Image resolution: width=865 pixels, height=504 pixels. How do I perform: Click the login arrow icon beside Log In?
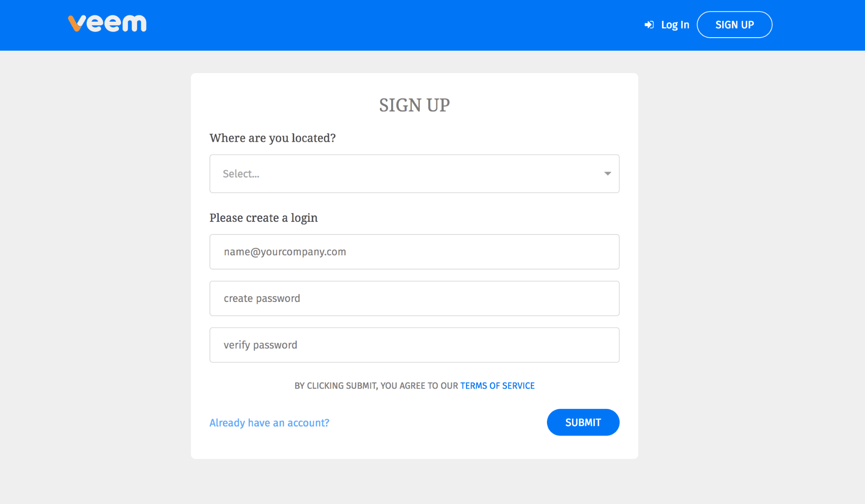[x=649, y=25]
